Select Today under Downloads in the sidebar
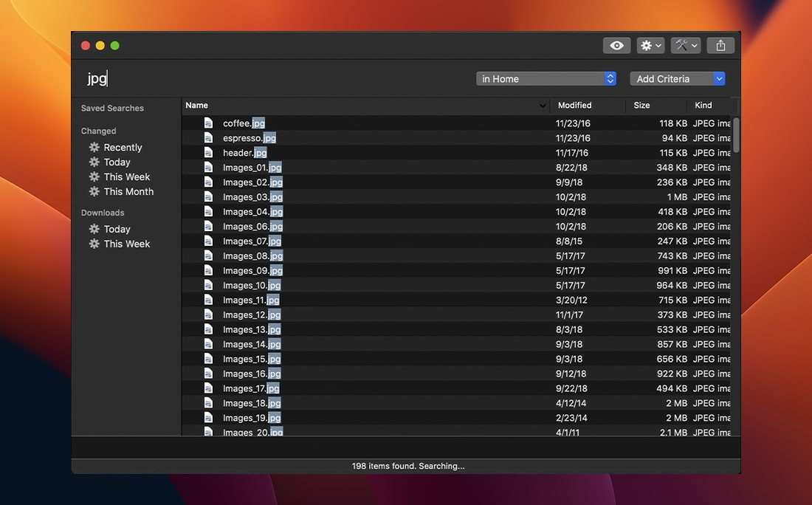The height and width of the screenshot is (505, 812). (118, 229)
